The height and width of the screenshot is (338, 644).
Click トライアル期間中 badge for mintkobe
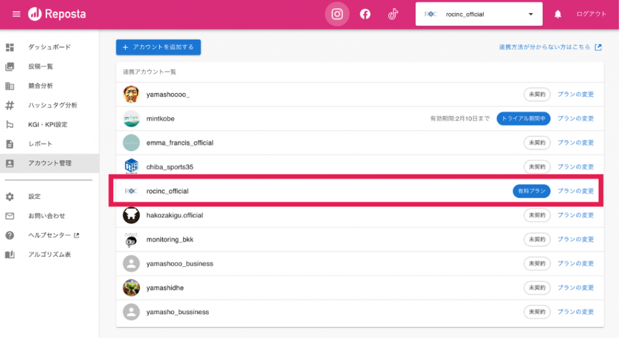pyautogui.click(x=524, y=118)
